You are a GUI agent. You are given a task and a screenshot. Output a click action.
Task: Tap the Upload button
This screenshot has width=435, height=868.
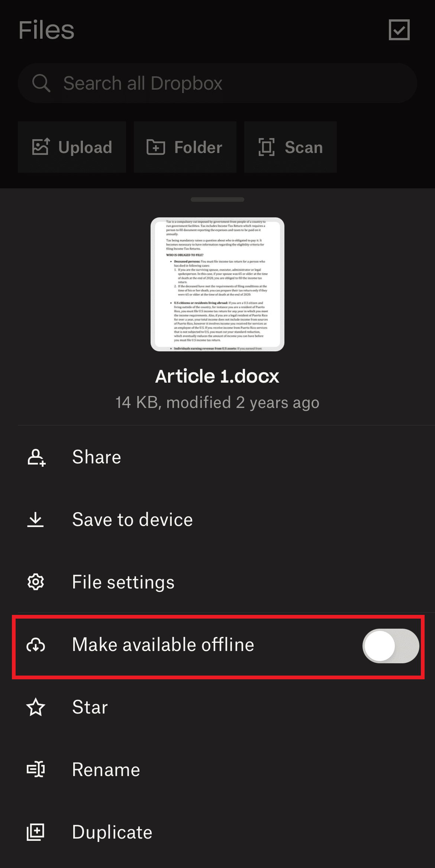72,147
